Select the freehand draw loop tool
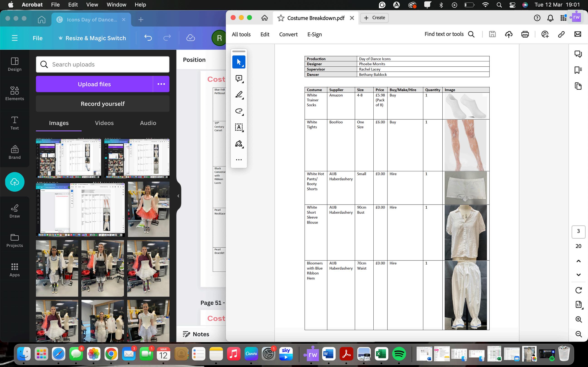Image resolution: width=588 pixels, height=367 pixels. pos(239,111)
